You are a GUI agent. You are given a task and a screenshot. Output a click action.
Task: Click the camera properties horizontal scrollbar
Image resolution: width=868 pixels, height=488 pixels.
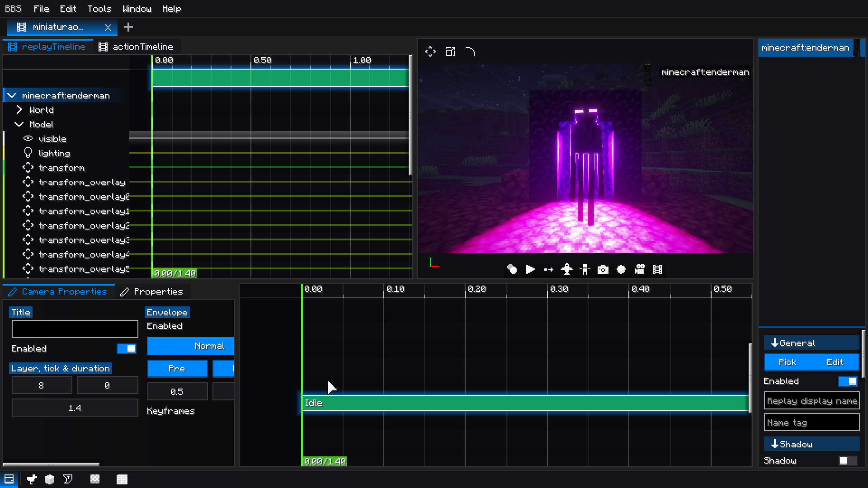[x=51, y=464]
